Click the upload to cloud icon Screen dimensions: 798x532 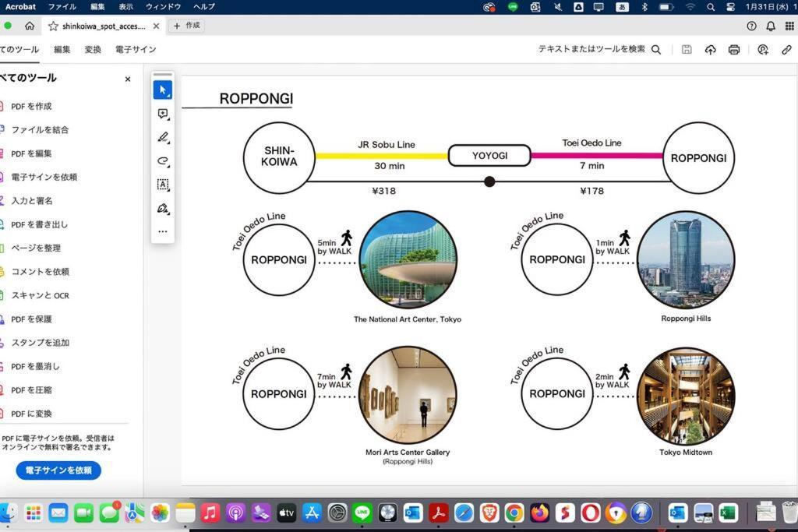click(x=710, y=49)
